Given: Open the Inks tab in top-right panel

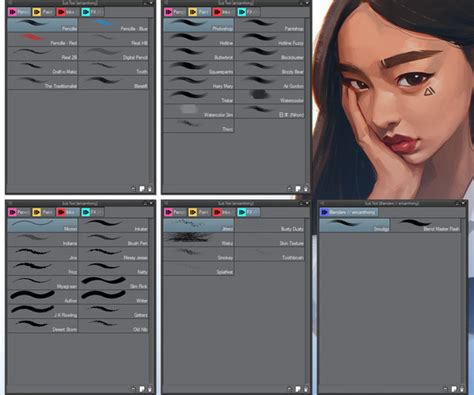Looking at the screenshot, I should tap(223, 12).
